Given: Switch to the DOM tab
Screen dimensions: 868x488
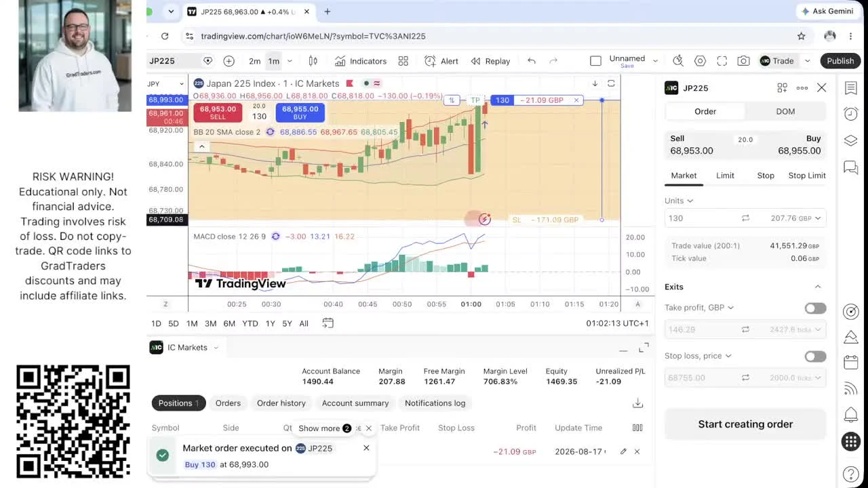Looking at the screenshot, I should 785,111.
